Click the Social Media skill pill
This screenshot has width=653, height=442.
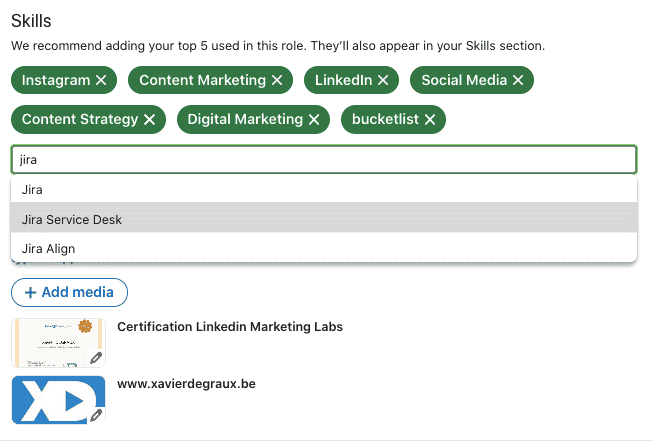coord(463,80)
